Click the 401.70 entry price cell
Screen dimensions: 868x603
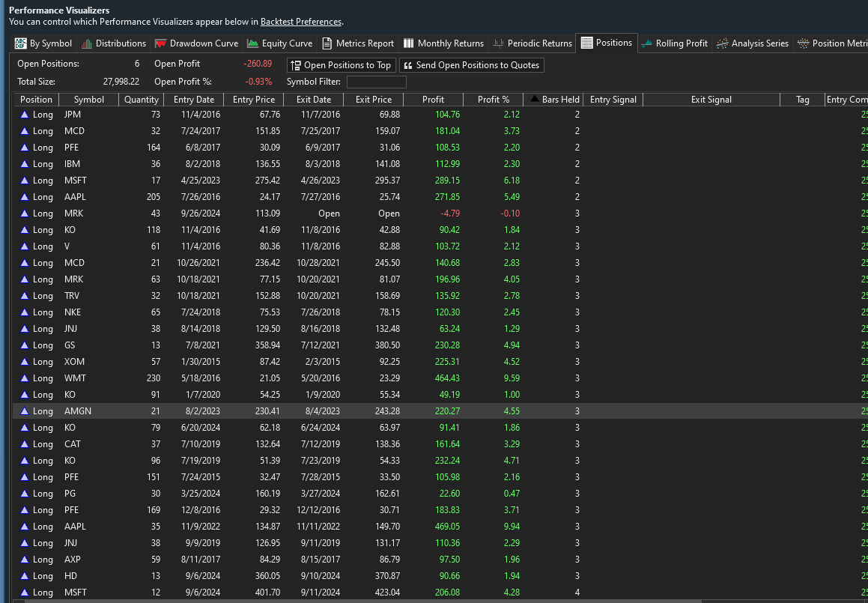pyautogui.click(x=266, y=593)
